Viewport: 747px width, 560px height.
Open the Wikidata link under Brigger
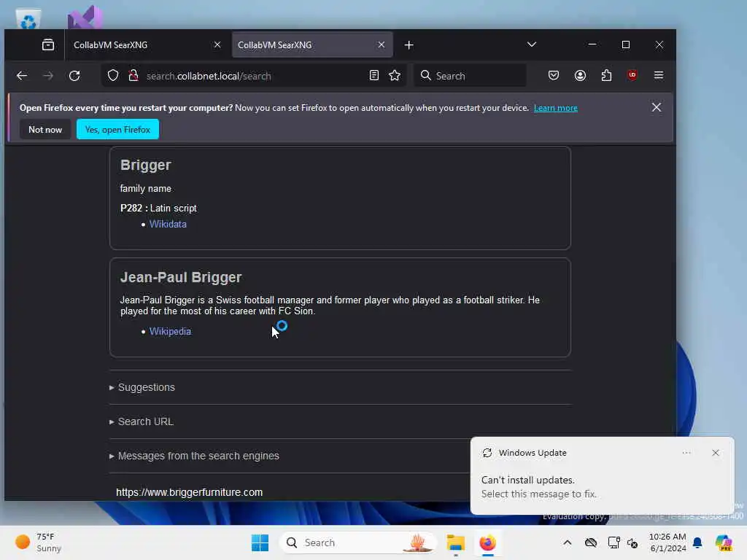tap(168, 225)
